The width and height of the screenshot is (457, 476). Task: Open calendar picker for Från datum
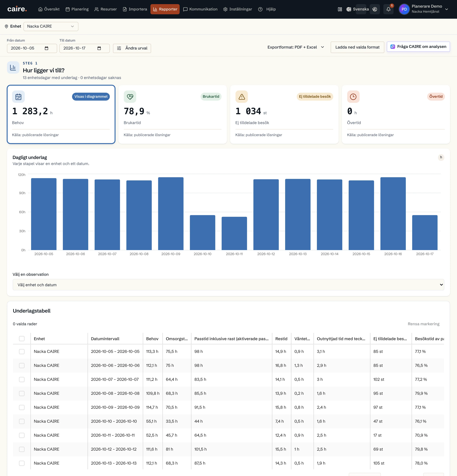(x=46, y=48)
